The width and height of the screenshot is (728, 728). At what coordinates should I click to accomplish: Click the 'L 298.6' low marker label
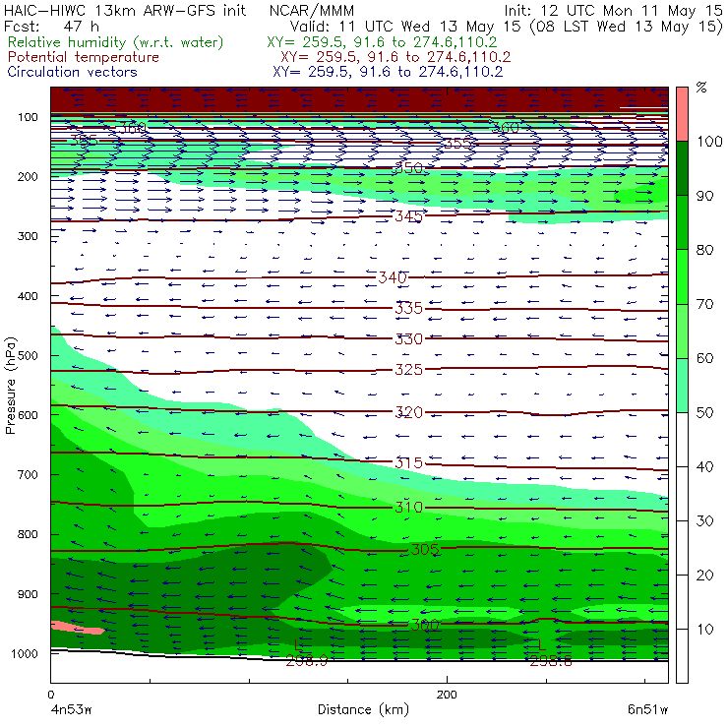click(x=551, y=653)
